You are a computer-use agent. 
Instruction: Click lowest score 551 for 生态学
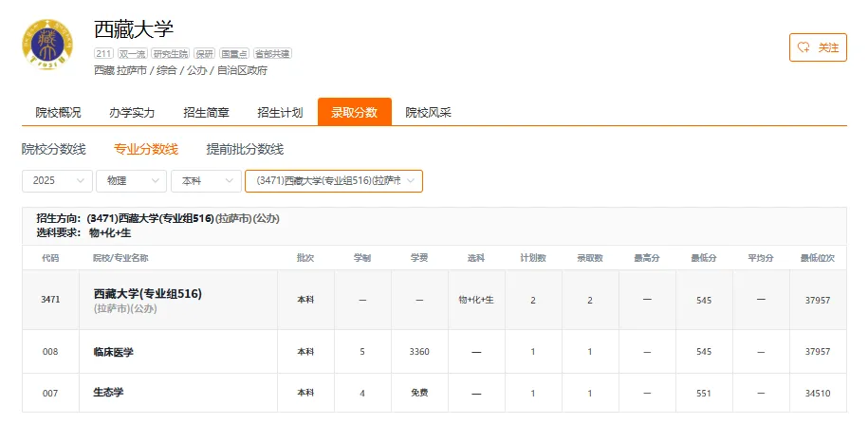[704, 393]
